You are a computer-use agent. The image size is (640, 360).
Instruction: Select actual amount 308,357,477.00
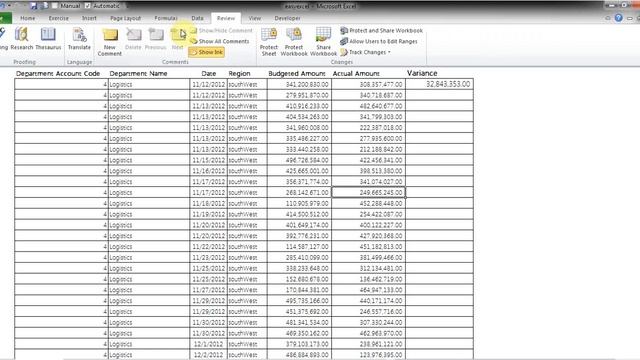pos(368,84)
